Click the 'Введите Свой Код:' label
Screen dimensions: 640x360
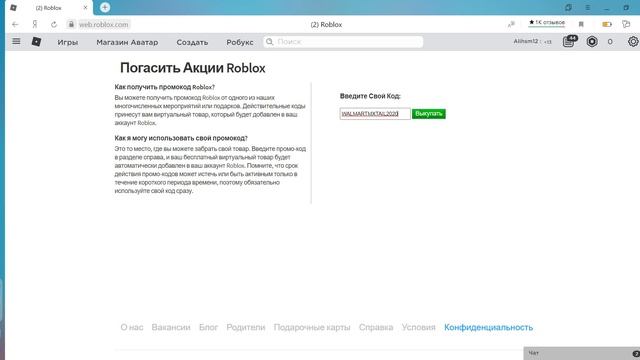370,96
